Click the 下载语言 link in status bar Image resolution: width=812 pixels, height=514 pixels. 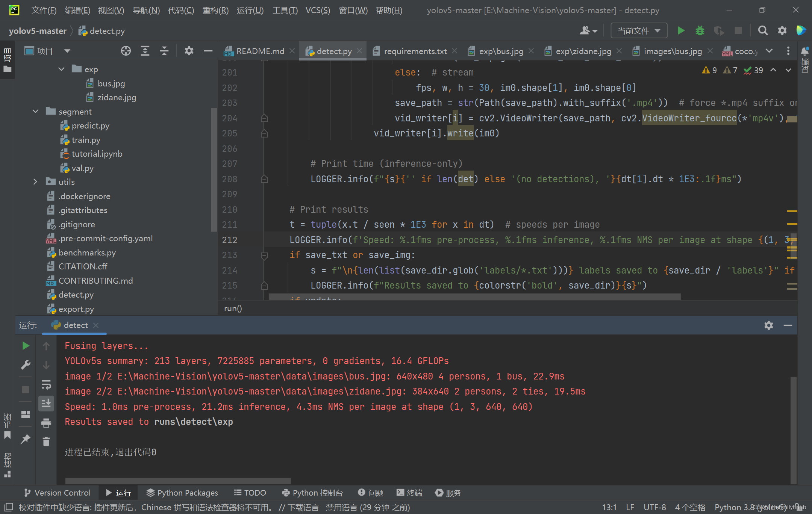point(303,507)
